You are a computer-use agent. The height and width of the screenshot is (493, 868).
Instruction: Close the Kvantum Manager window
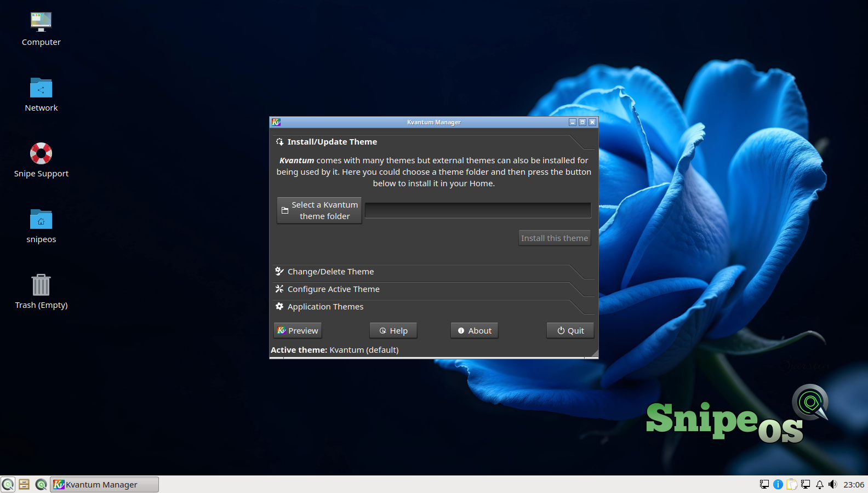[x=592, y=122]
